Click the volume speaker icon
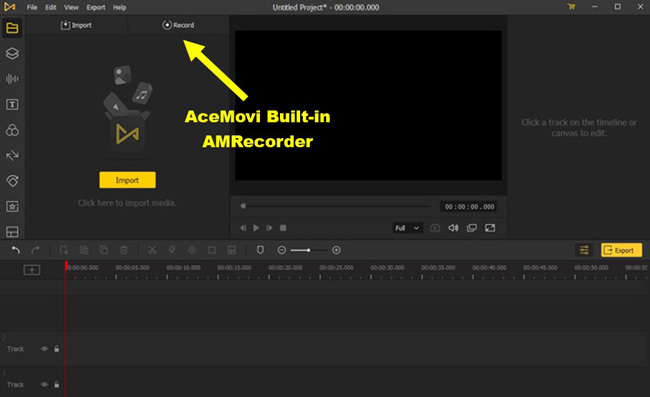Viewport: 650px width, 397px height. click(x=453, y=228)
